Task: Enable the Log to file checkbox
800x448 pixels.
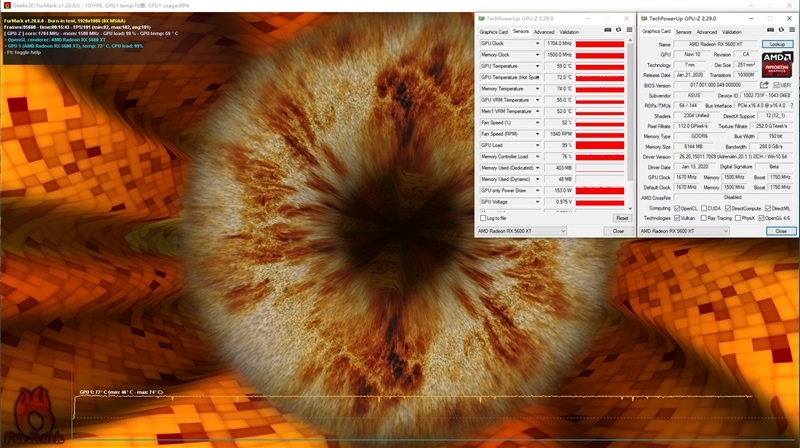Action: pos(482,217)
